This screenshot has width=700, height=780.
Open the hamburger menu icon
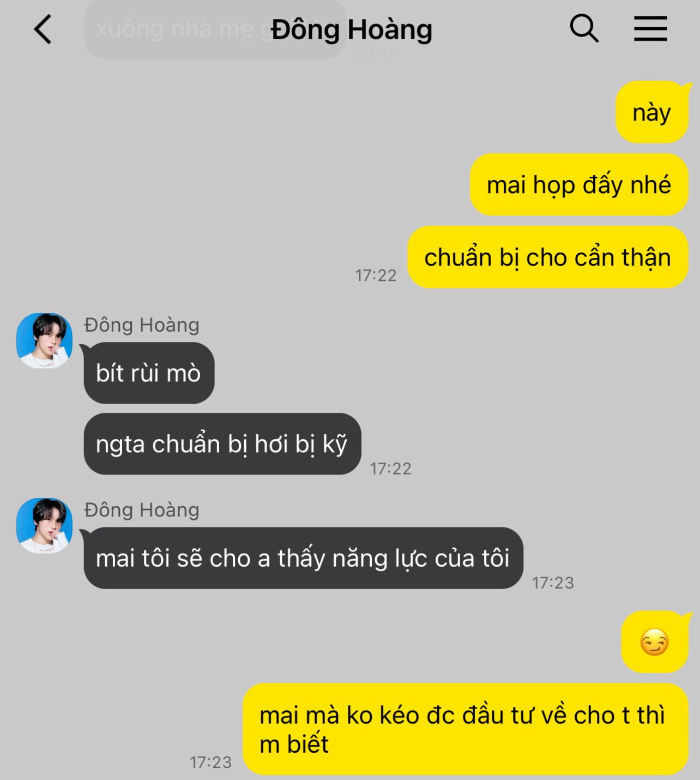pos(650,28)
